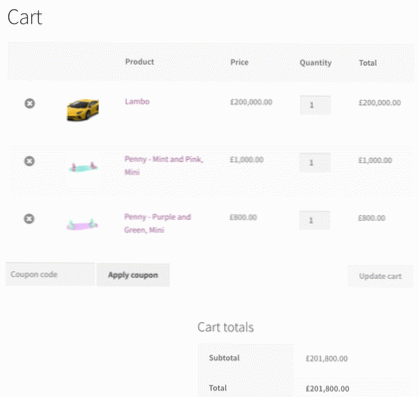Click the Lambo quantity field
The width and height of the screenshot is (419, 397).
coord(315,105)
